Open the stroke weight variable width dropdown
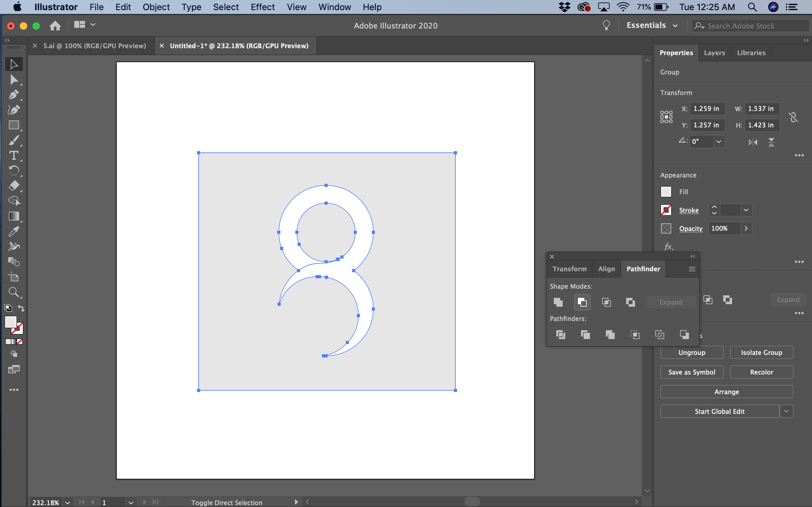Viewport: 812px width, 507px height. (746, 210)
